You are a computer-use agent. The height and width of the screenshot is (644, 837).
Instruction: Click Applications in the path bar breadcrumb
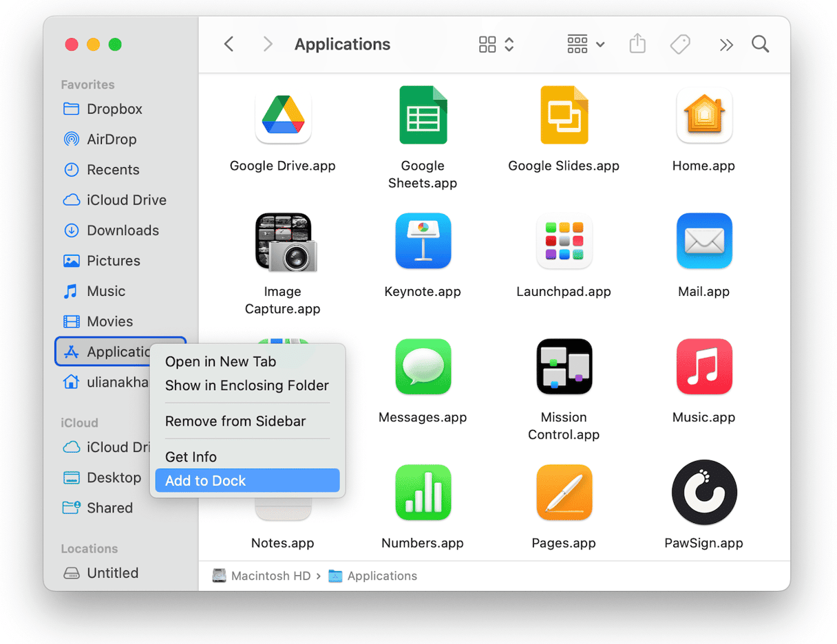(381, 576)
